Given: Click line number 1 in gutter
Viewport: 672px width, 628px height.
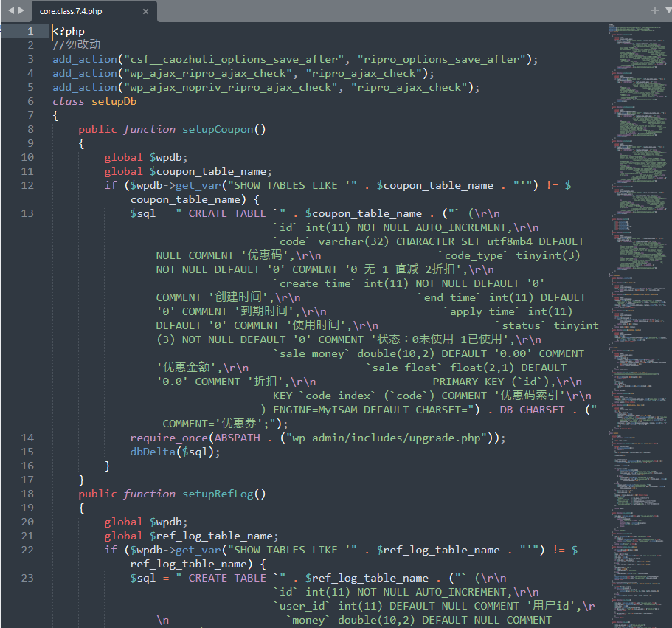Looking at the screenshot, I should click(x=30, y=31).
